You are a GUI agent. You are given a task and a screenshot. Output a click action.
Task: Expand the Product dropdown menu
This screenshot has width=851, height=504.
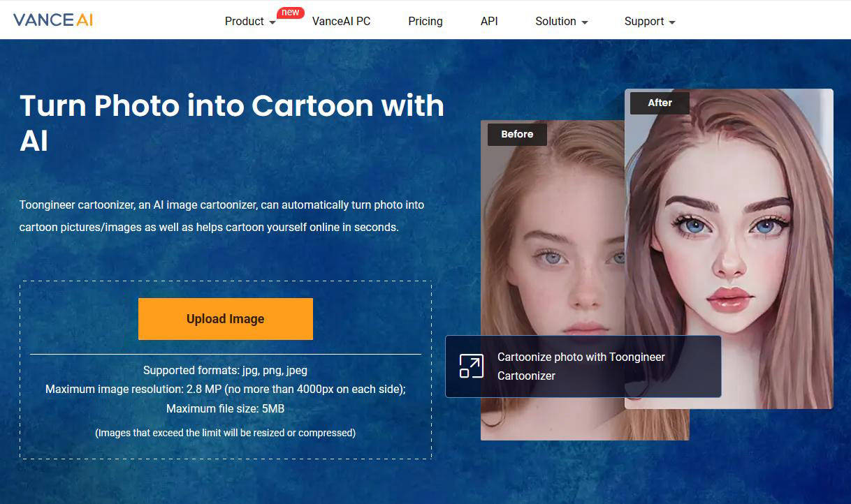(x=249, y=22)
